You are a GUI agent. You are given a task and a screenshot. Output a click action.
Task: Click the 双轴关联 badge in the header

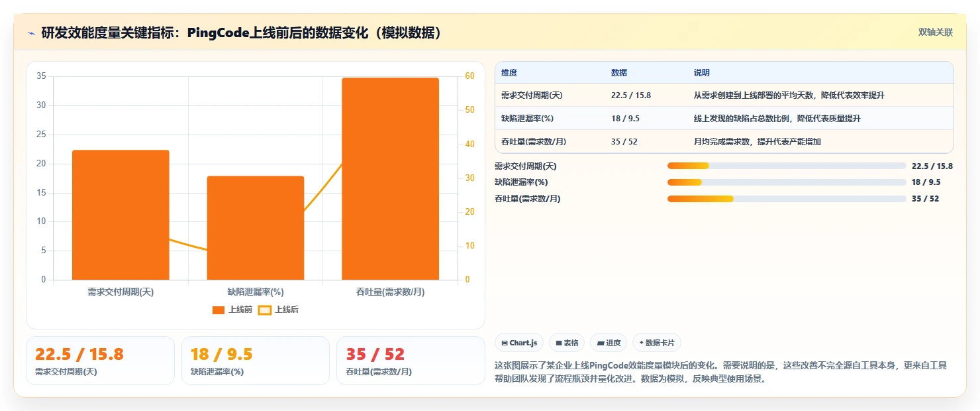[x=935, y=32]
